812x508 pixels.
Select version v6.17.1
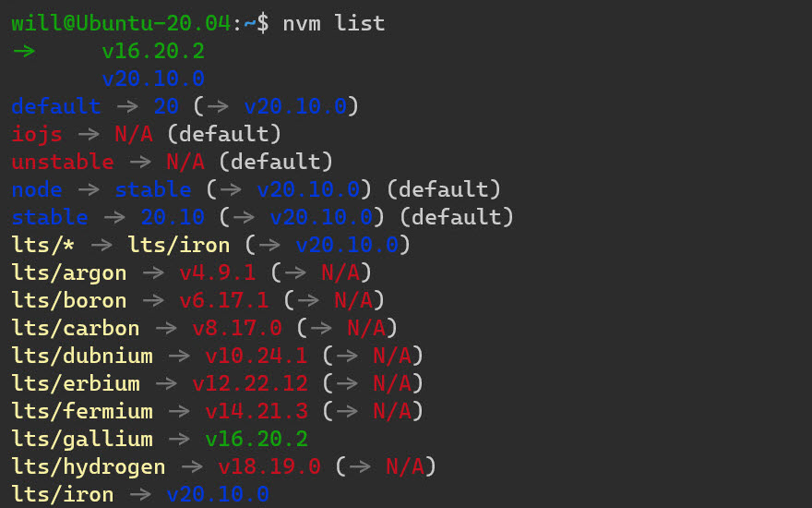click(x=224, y=301)
